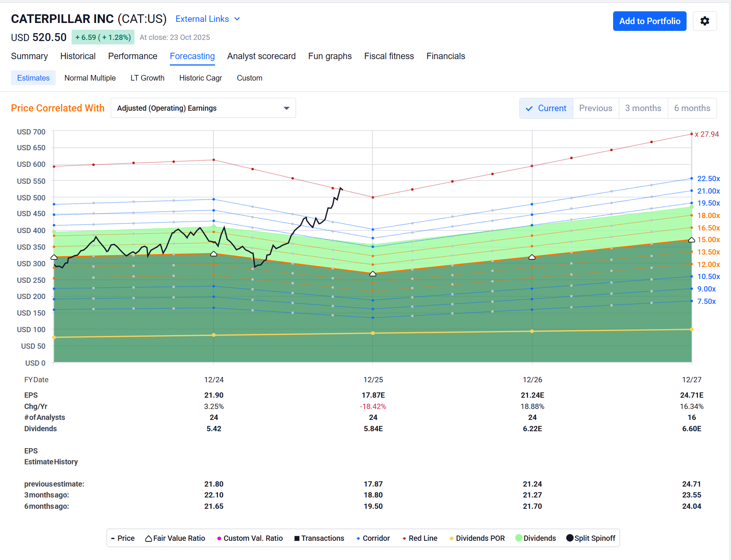Click the External Links chevron arrow
731x560 pixels.
coord(237,19)
